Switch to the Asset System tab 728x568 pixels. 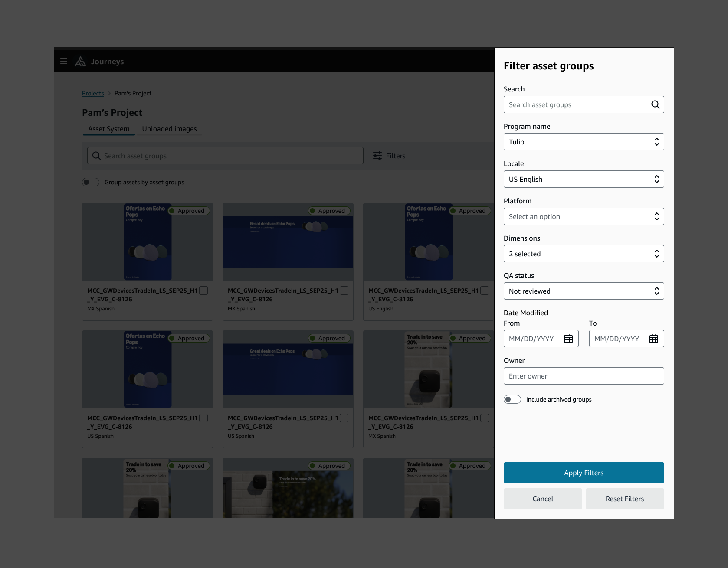click(109, 129)
